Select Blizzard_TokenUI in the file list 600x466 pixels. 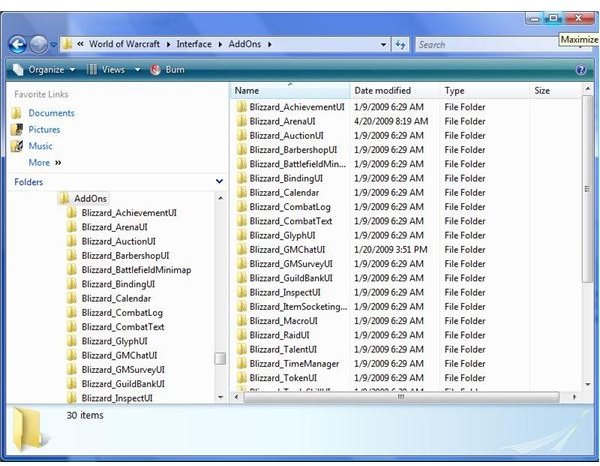coord(283,378)
